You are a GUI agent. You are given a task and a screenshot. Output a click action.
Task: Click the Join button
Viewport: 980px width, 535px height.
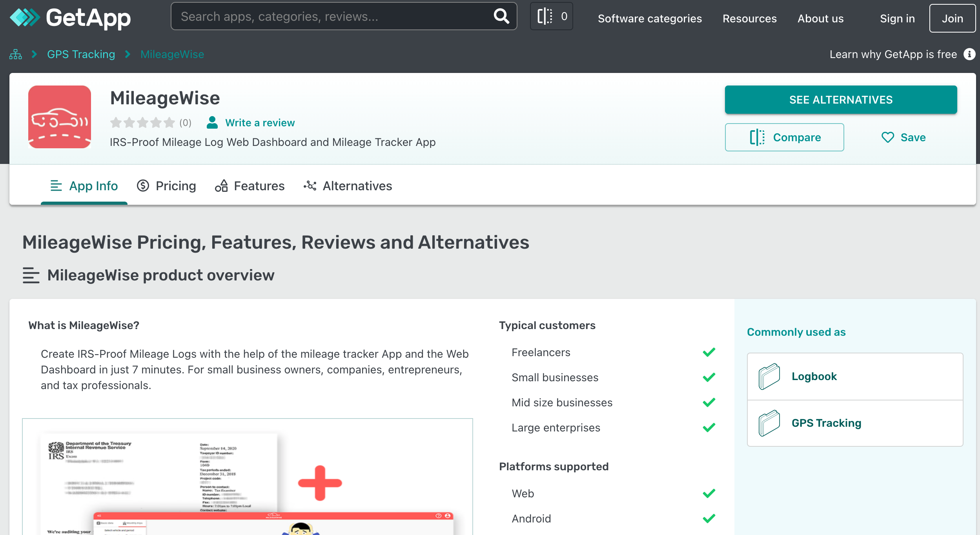952,18
